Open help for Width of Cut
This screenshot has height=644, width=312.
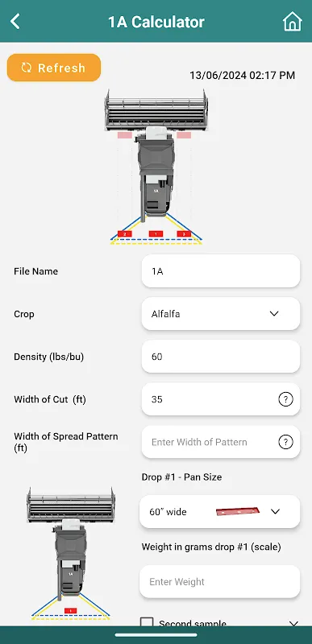pos(285,399)
